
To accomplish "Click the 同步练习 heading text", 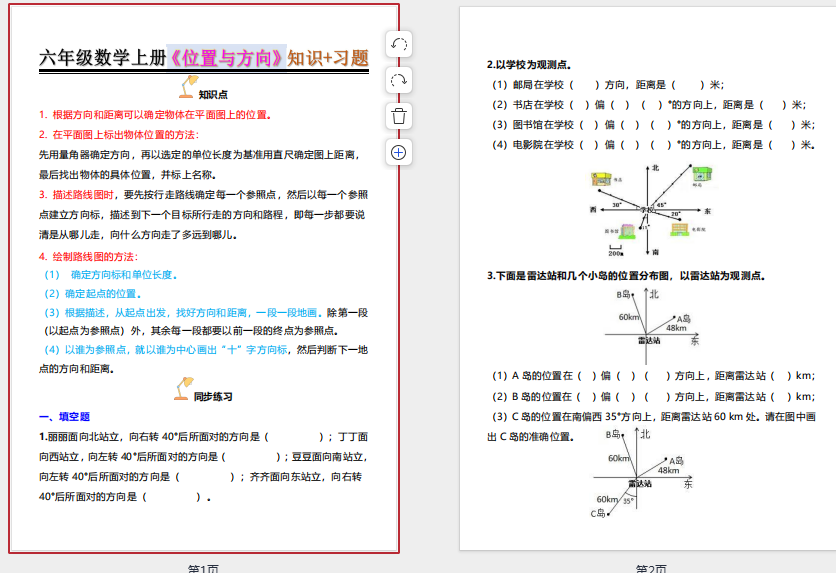I will pos(213,397).
